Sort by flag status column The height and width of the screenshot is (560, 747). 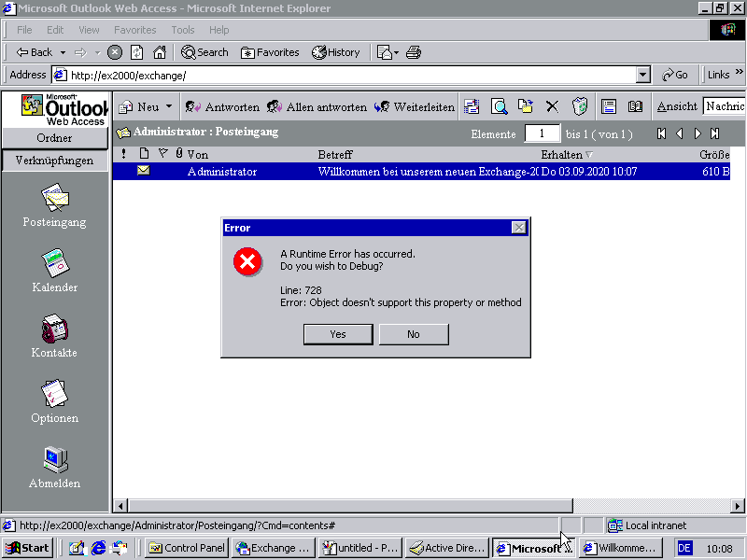[162, 153]
